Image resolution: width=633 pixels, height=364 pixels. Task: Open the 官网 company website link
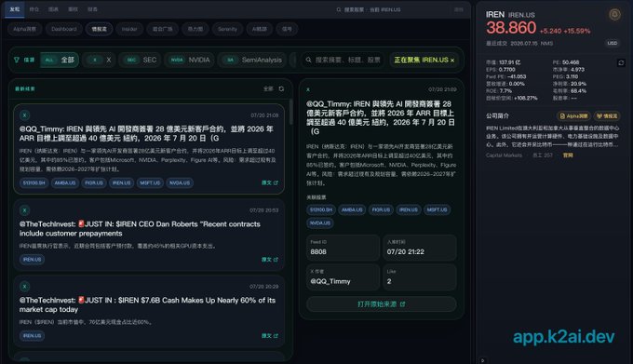click(568, 155)
